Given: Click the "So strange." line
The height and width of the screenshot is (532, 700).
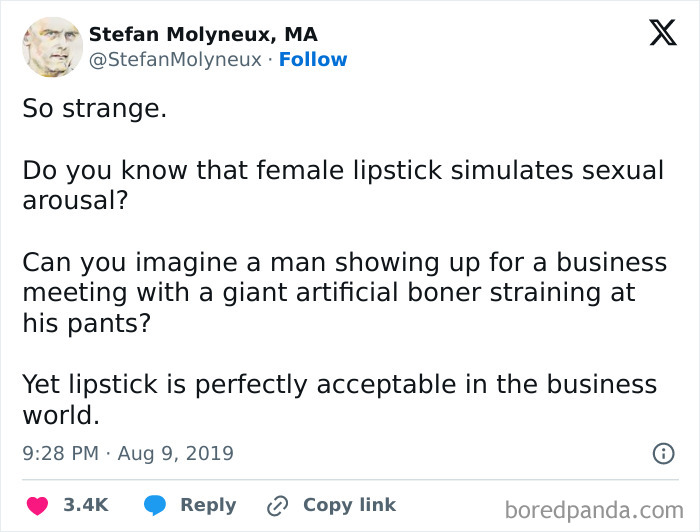Looking at the screenshot, I should 95,109.
